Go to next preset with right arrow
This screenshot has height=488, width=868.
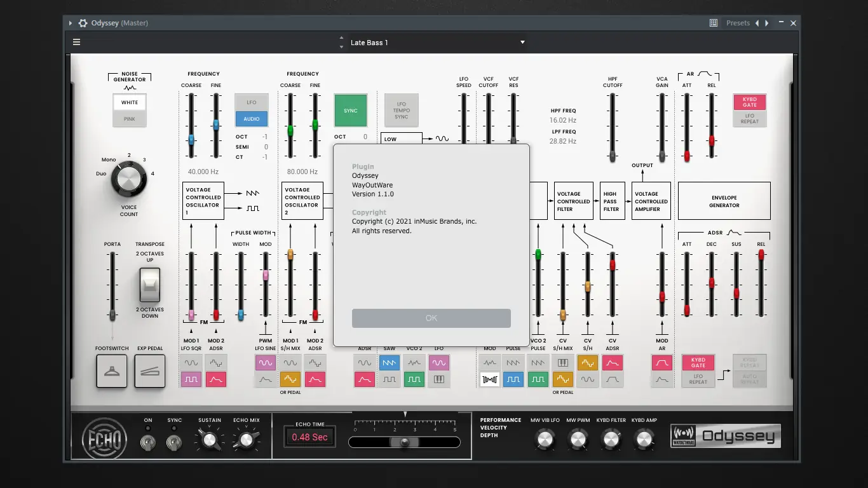(767, 23)
